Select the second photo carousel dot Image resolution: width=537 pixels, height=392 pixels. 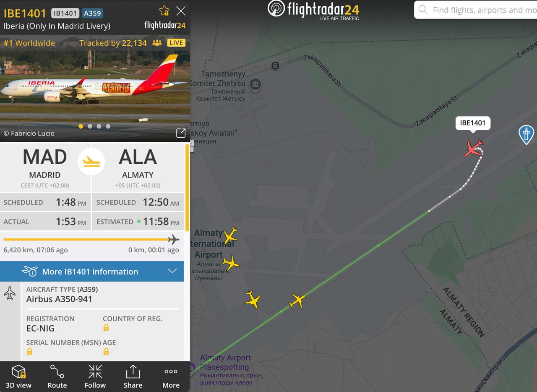pyautogui.click(x=90, y=126)
